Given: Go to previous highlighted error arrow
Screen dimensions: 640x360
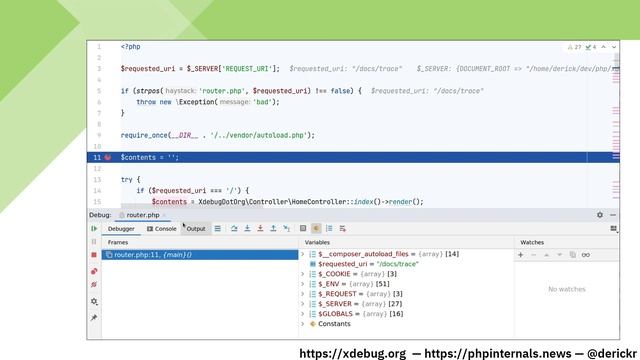Looking at the screenshot, I should pos(603,47).
